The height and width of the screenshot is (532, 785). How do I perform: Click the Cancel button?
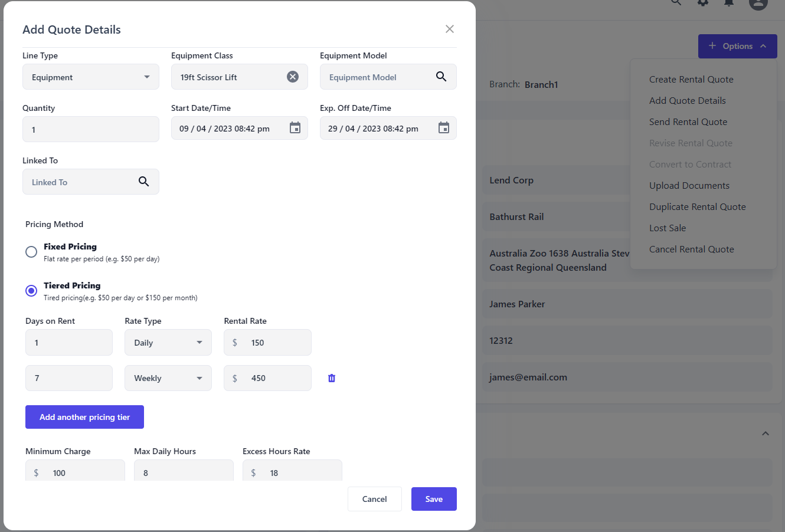374,499
